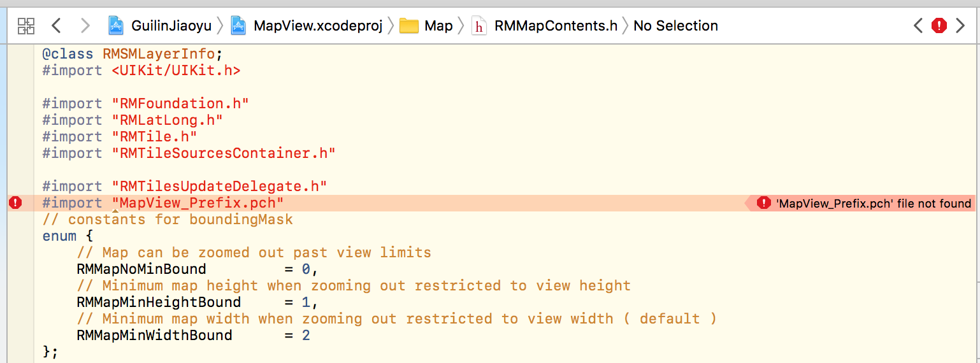Open the related items grid menu
The height and width of the screenshot is (363, 980).
point(26,26)
